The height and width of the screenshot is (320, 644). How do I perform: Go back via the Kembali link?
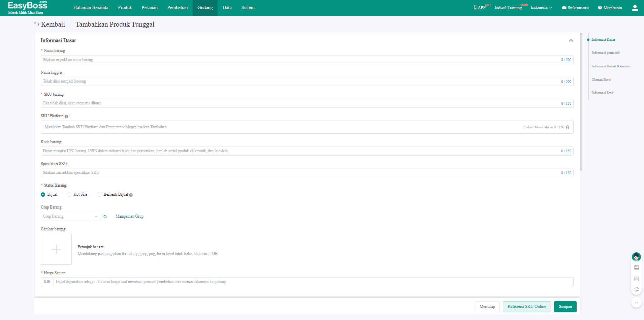(53, 24)
